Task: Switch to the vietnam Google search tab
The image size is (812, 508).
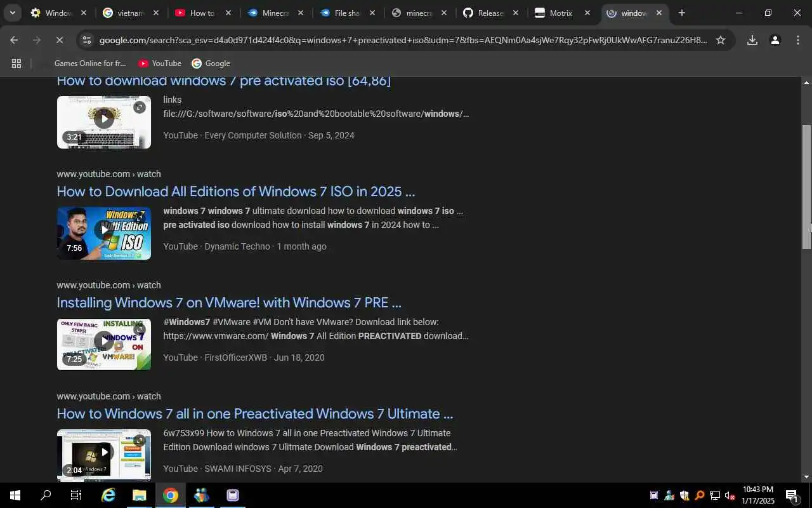Action: (131, 13)
